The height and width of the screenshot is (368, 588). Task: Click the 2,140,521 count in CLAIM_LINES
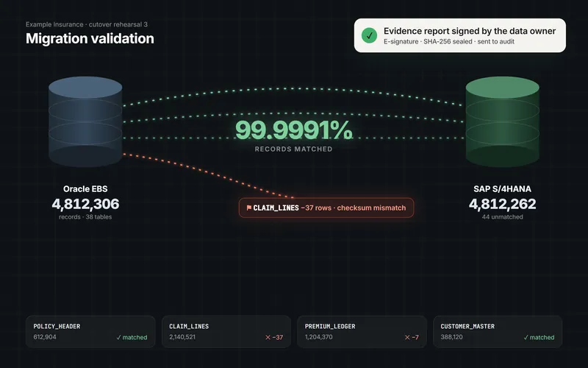click(182, 337)
